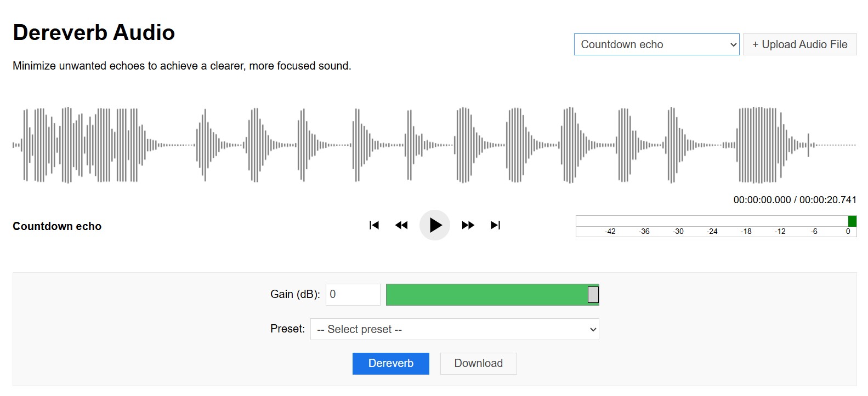Click the Upload Audio File button
The image size is (868, 396).
click(799, 44)
